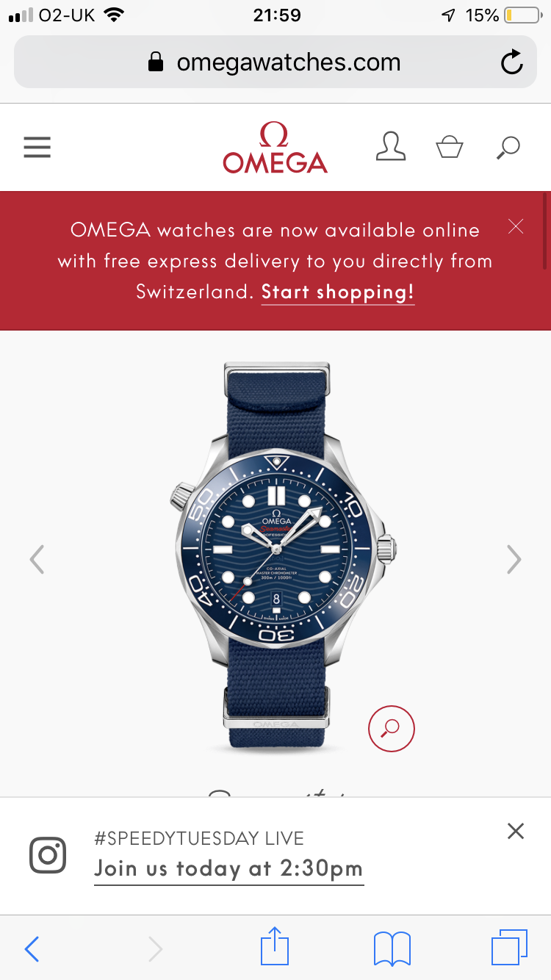
Task: Open the Join us today at 2:30pm link
Action: point(228,869)
